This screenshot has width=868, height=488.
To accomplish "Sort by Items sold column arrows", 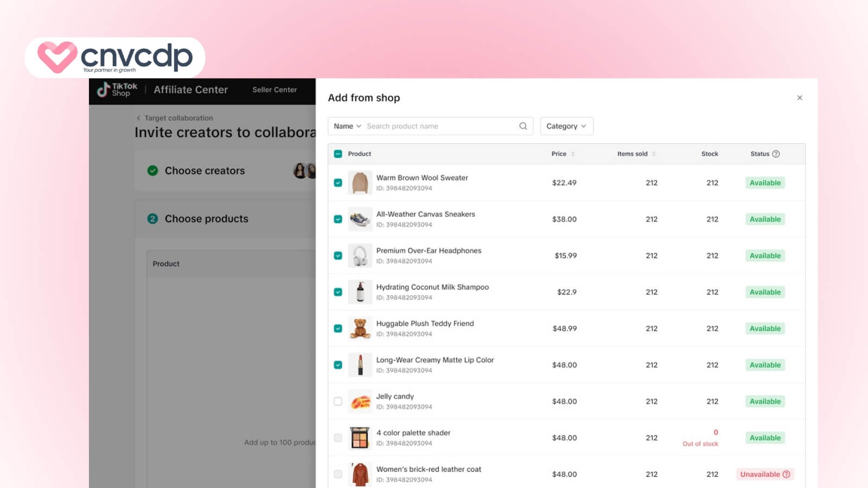I will [654, 154].
